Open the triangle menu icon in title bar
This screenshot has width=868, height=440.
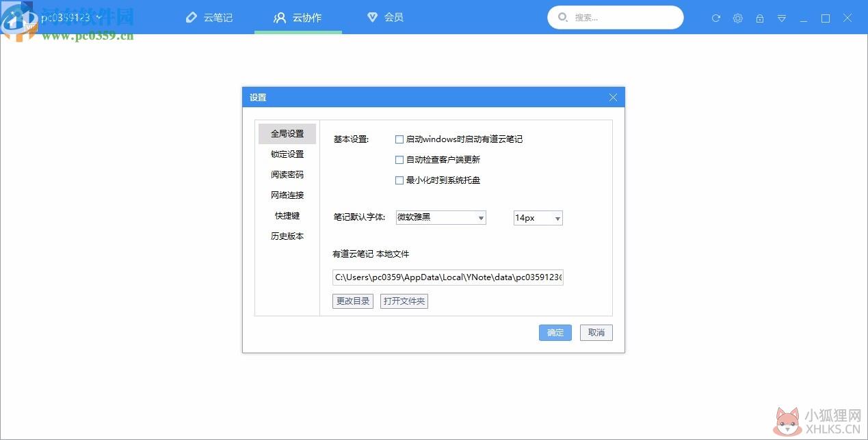(782, 18)
